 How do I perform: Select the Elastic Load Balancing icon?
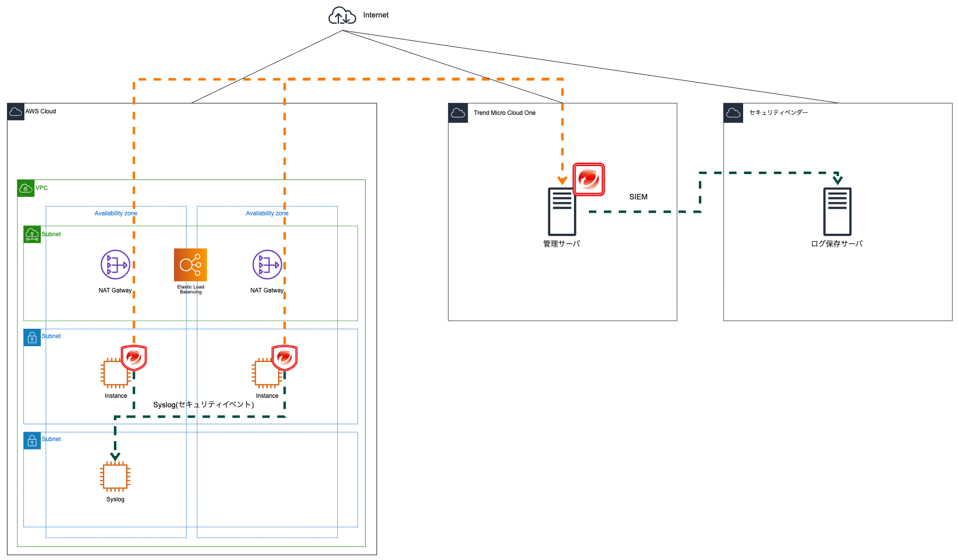coord(191,265)
